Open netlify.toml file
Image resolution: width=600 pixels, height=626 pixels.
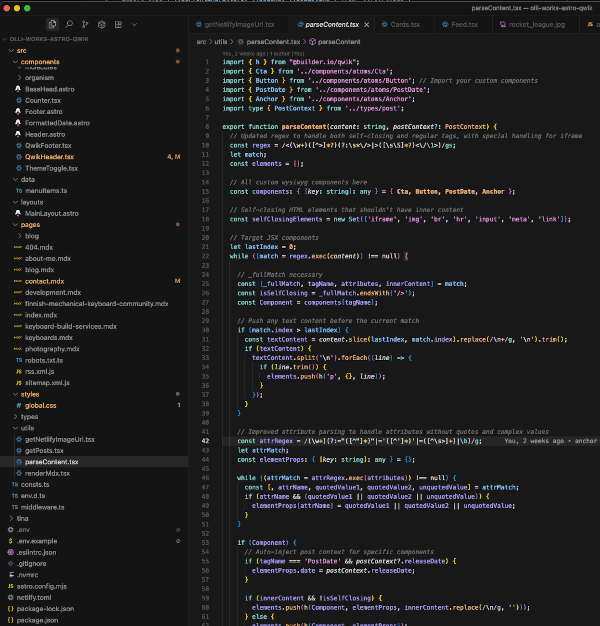click(34, 598)
